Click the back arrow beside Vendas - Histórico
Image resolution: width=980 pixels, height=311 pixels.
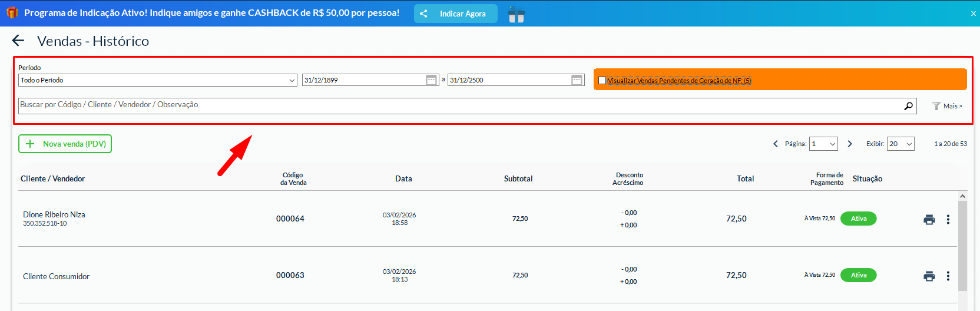(x=18, y=41)
